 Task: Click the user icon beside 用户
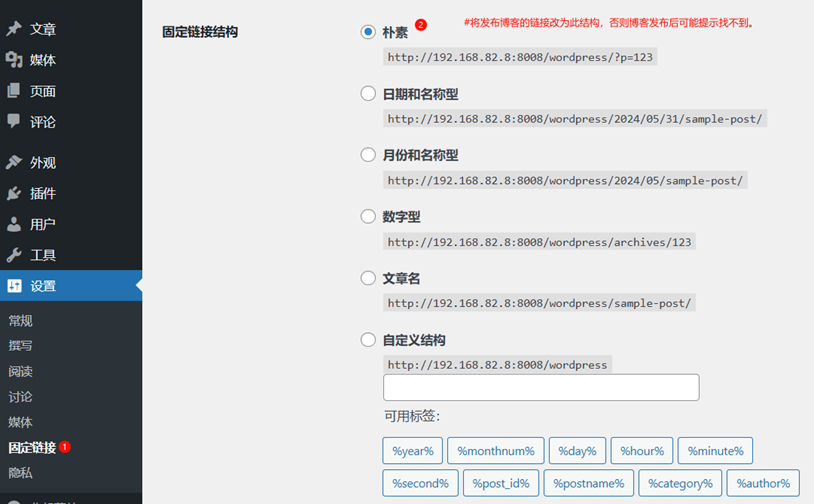tap(14, 224)
